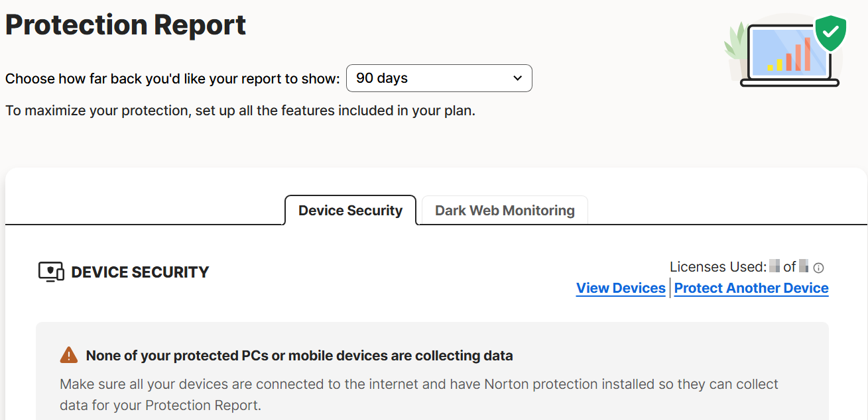Click the orange warning triangle icon
This screenshot has height=420, width=868.
point(69,356)
